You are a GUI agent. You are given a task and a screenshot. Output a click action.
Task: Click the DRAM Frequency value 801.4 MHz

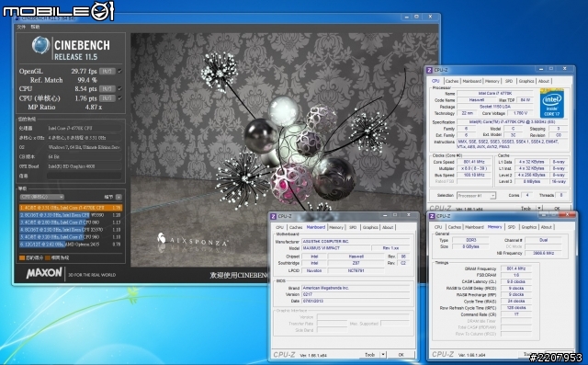[516, 268]
